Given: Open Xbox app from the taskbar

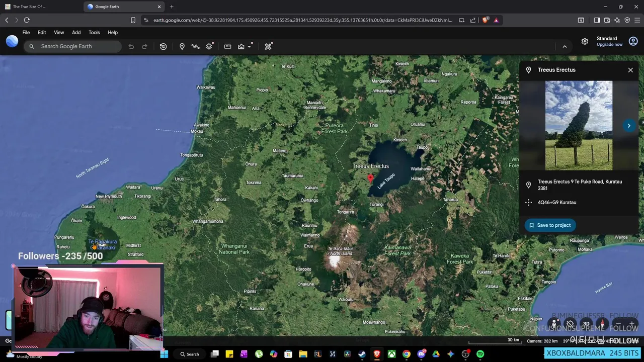Looking at the screenshot, I should tap(391, 354).
